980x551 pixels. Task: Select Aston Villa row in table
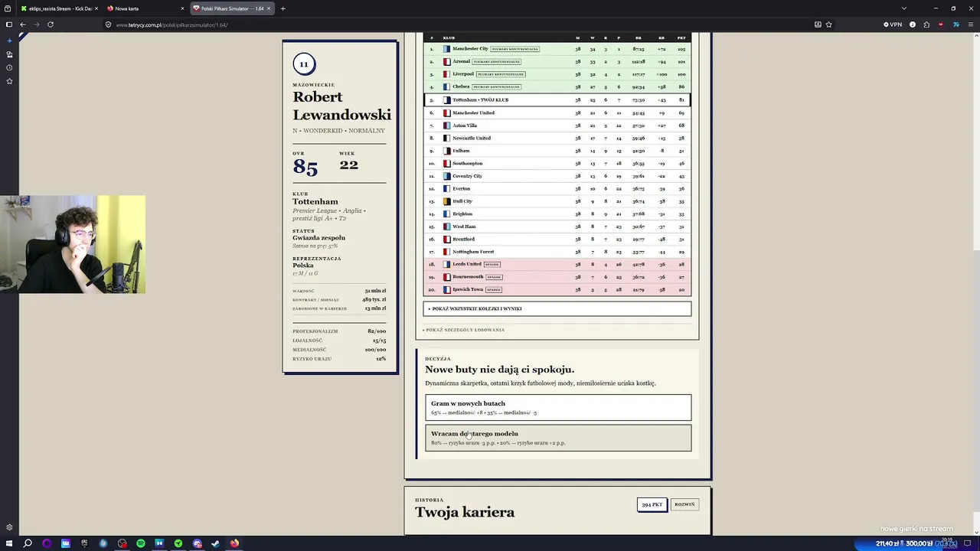click(x=557, y=126)
